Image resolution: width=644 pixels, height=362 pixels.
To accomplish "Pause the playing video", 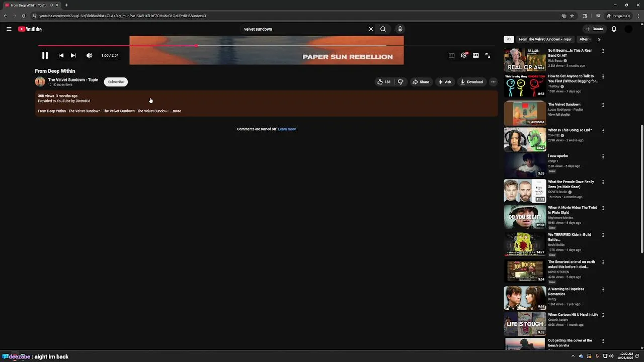I will click(45, 56).
